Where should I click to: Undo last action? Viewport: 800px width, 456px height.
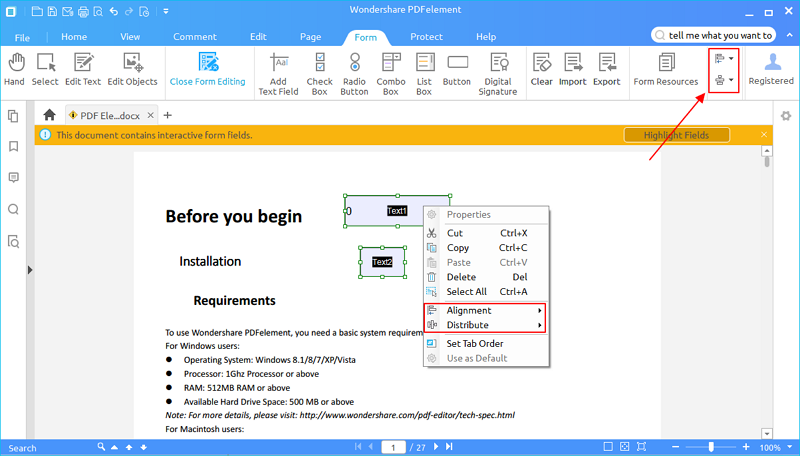tap(114, 11)
